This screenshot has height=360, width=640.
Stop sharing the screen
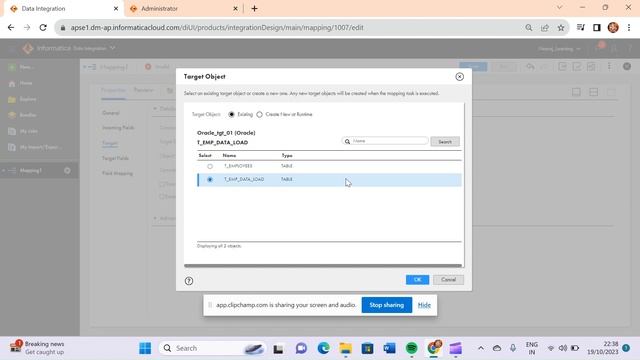(387, 305)
